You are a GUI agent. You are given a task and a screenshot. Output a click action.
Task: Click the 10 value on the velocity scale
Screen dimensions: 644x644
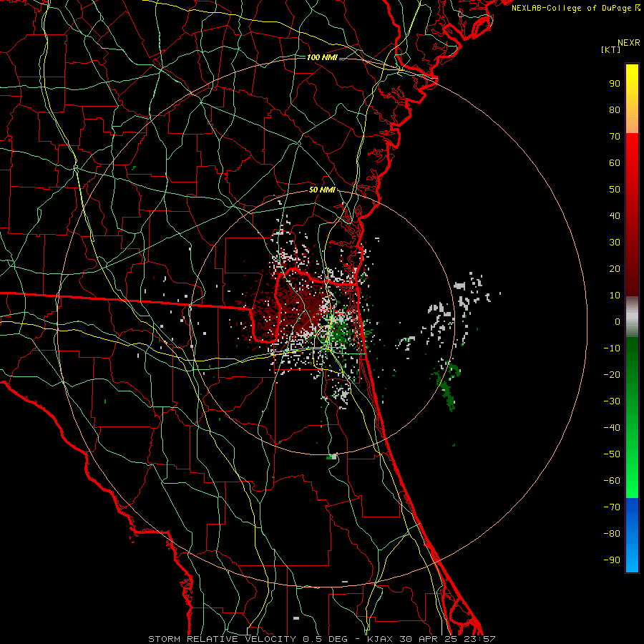(x=615, y=296)
